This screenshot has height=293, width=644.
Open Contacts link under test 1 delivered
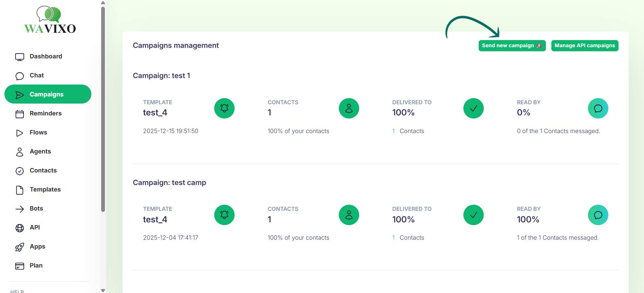coord(411,131)
